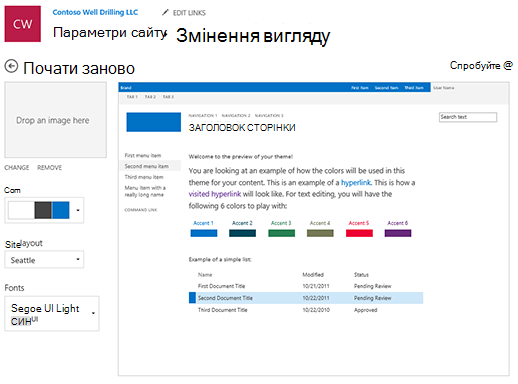
Task: Click the EDIT LINKS link
Action: click(189, 13)
